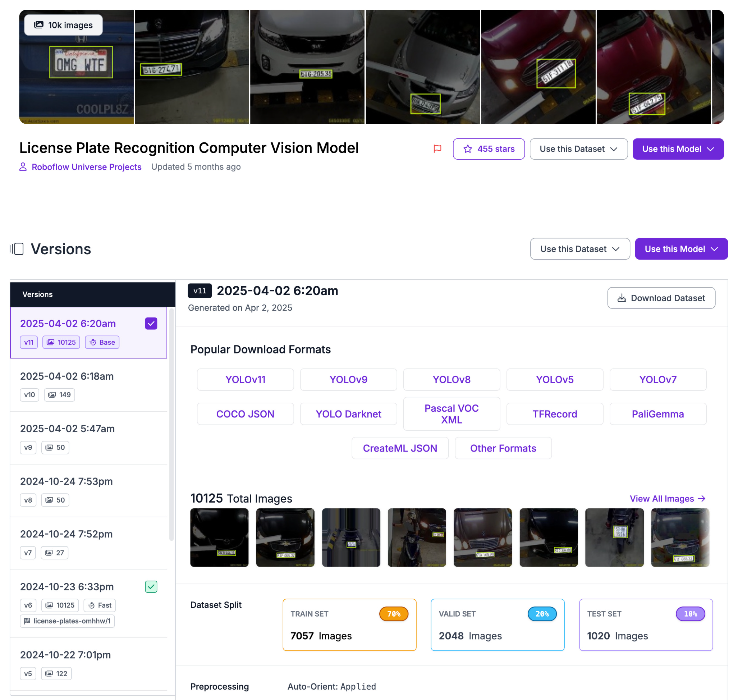
Task: Click the download icon in Download Dataset
Action: pos(622,298)
